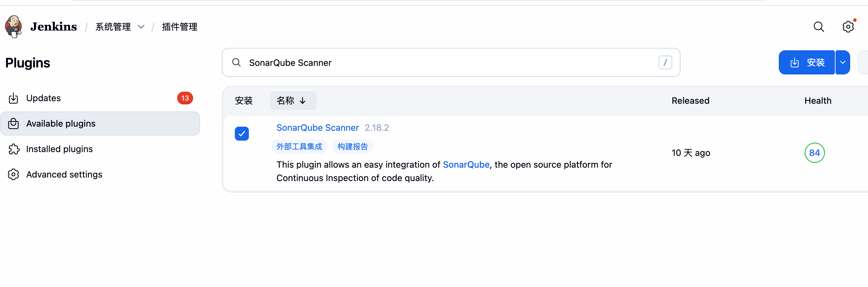Click the Available plugins shopping bag icon
868x287 pixels.
[x=13, y=123]
